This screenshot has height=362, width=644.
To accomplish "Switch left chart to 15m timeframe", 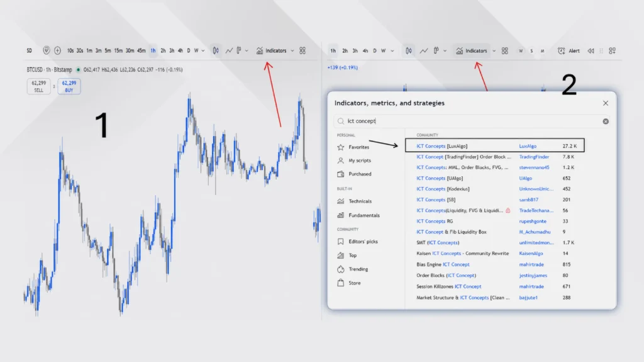I will tap(118, 50).
